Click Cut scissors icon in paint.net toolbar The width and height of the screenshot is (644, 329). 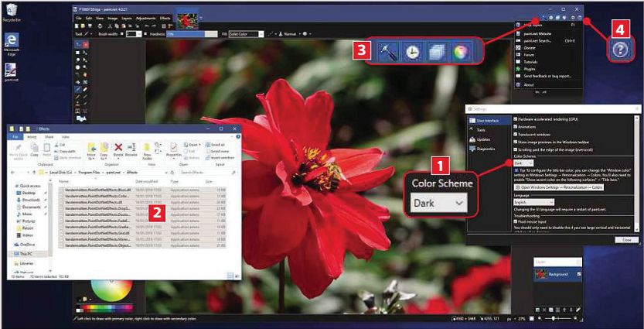[x=110, y=26]
